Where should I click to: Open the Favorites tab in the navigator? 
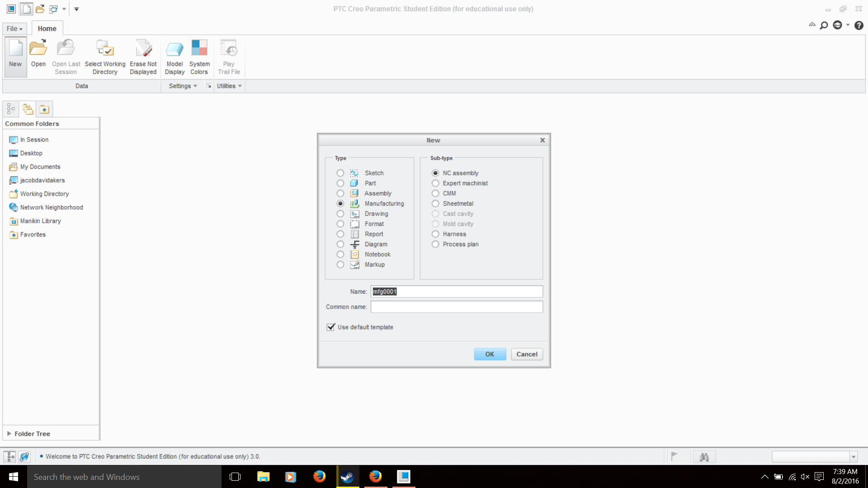point(44,109)
